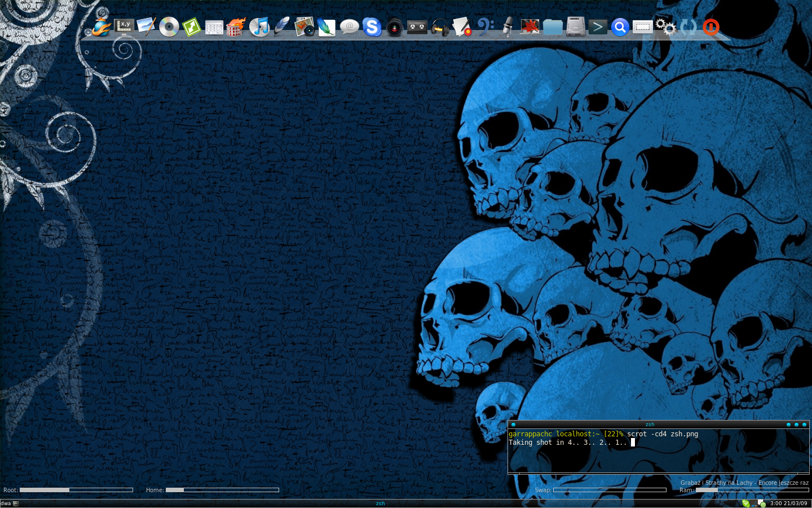Screen dimensions: 812x508
Task: Click the red power shutdown icon
Action: 711,27
